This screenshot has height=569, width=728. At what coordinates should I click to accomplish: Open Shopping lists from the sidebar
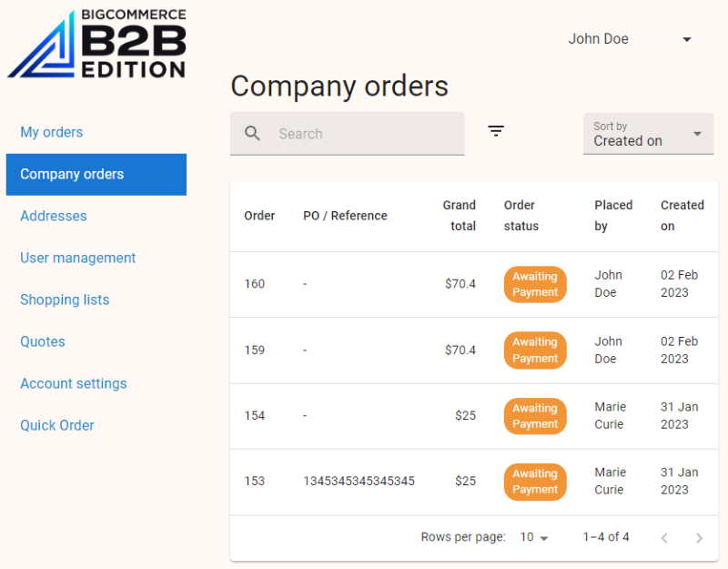tap(65, 300)
